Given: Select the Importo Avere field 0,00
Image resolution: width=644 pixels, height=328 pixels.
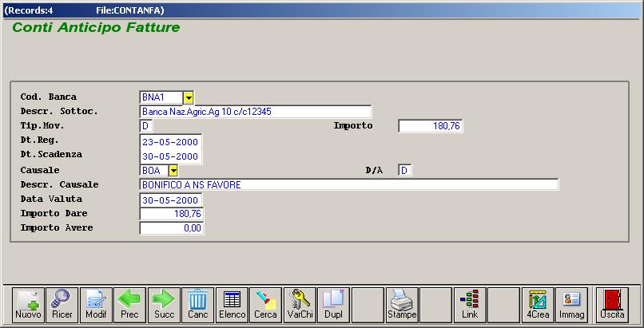Looking at the screenshot, I should coord(172,228).
